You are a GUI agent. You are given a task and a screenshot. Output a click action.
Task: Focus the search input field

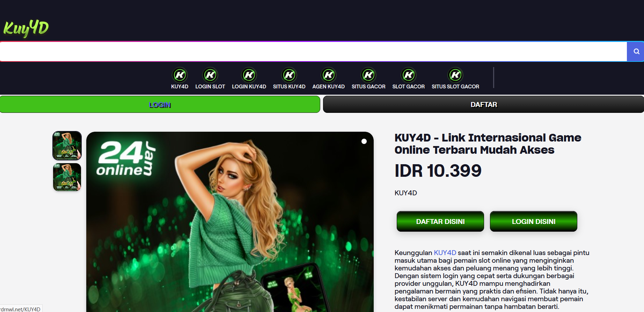314,52
